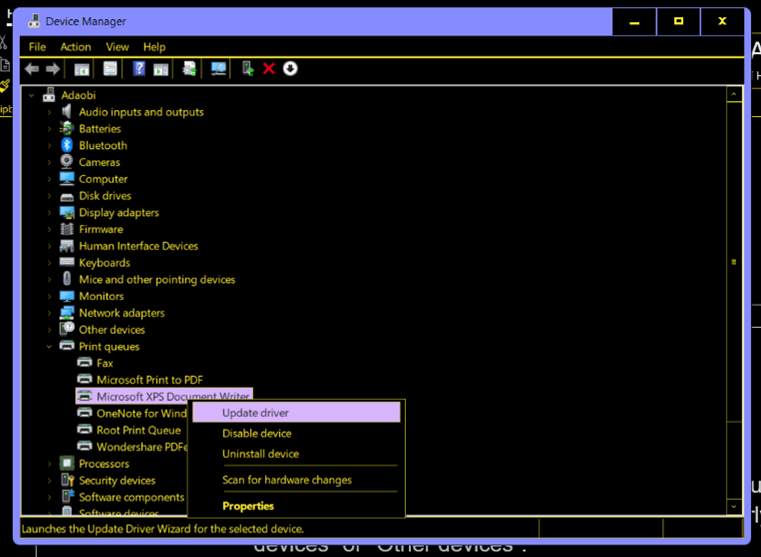Expand the Disk drives category
Image resolution: width=761 pixels, height=557 pixels.
pyautogui.click(x=49, y=196)
